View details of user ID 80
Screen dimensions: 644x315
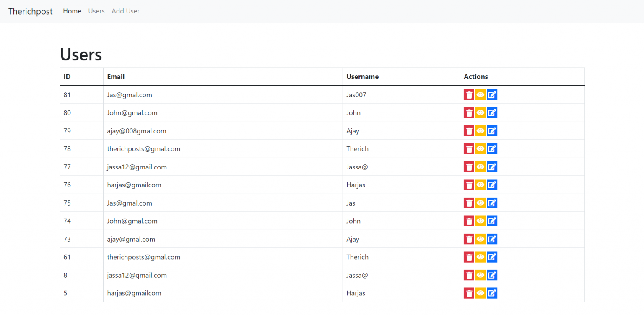tap(480, 113)
